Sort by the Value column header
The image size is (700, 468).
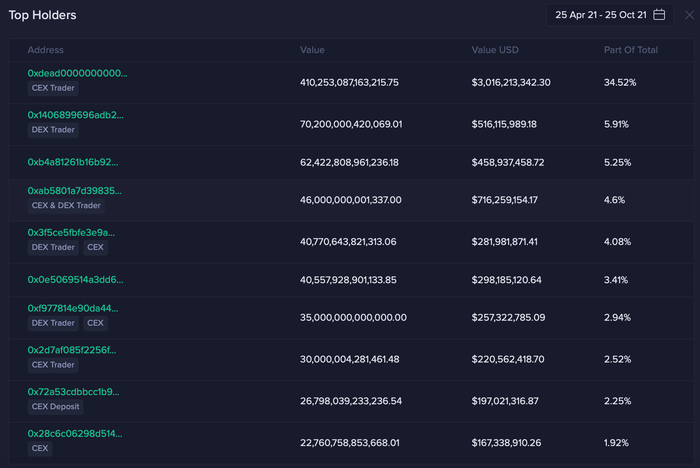312,50
